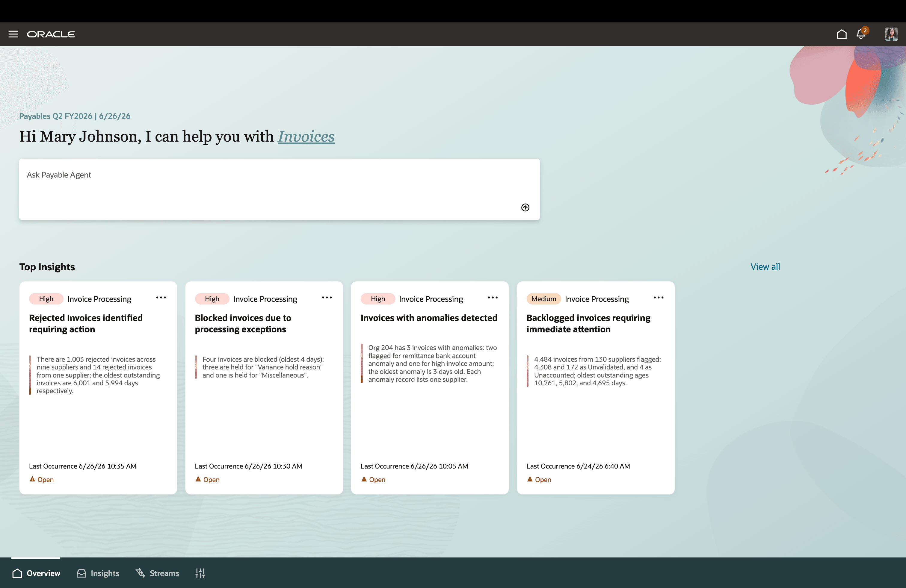Click text 'There are 1,003 rejected invoices across'
Image resolution: width=906 pixels, height=588 pixels.
[x=96, y=360]
